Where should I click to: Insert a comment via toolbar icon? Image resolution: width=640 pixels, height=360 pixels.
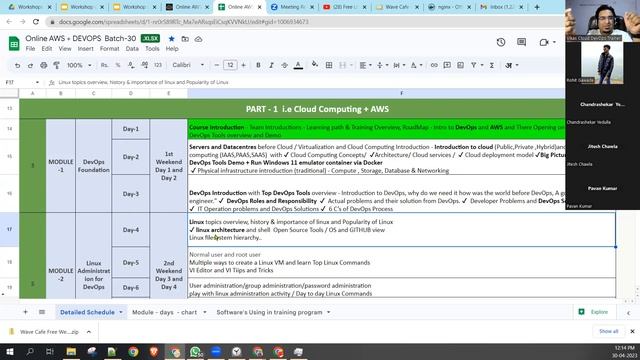(x=447, y=65)
